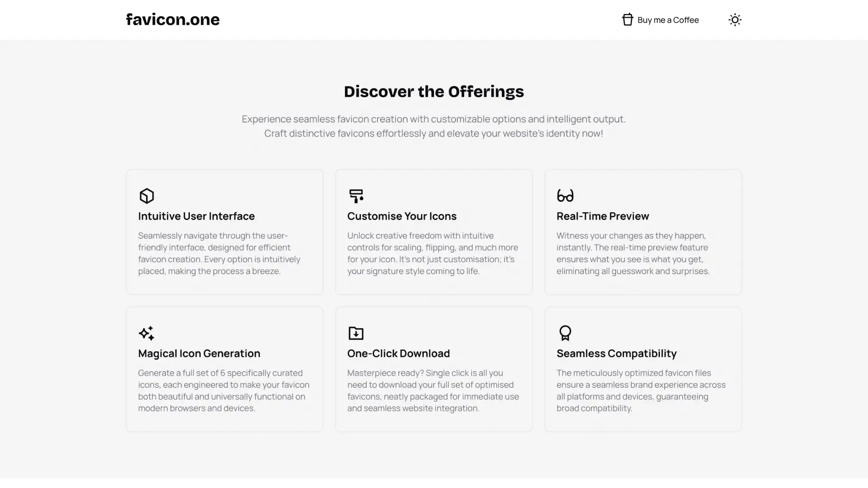Click the Seamless Compatibility card title
Screen dimensions: 868x488
point(616,353)
